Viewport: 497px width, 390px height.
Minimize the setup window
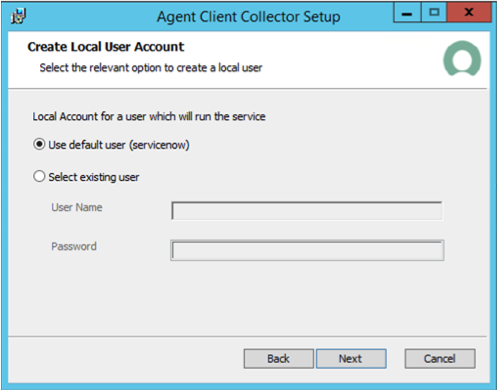[x=407, y=13]
